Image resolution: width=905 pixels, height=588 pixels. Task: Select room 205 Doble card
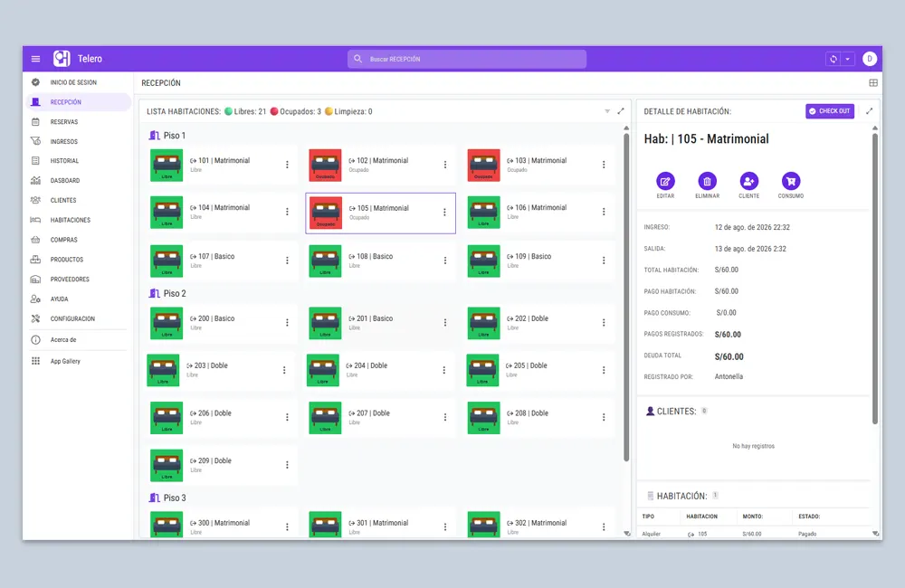539,371
